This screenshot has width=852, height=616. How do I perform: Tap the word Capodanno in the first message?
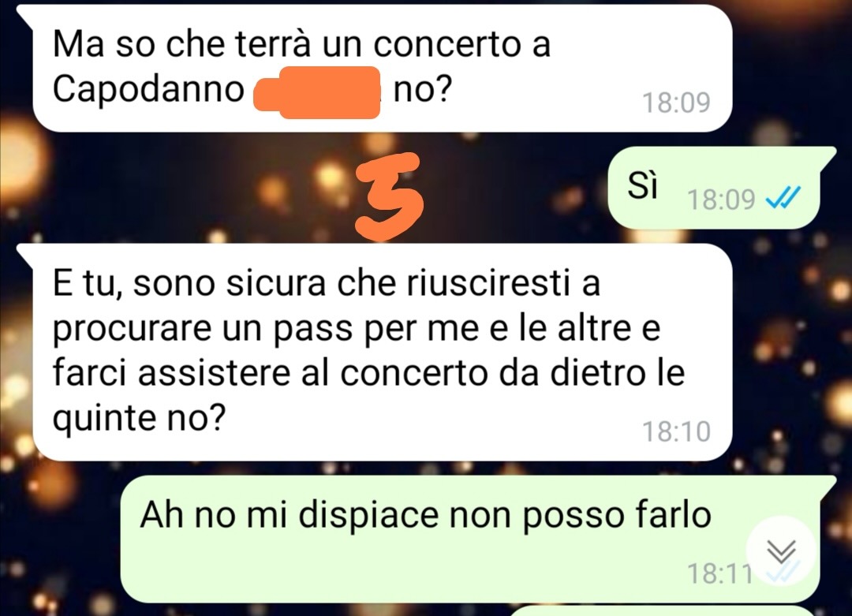coord(148,88)
